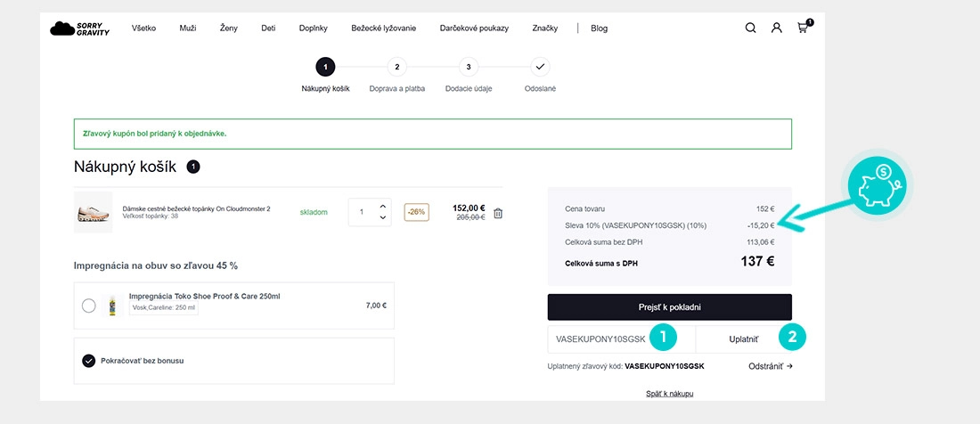
Task: Open the Cloudmonster 2 shoe thumbnail
Action: coord(94,212)
